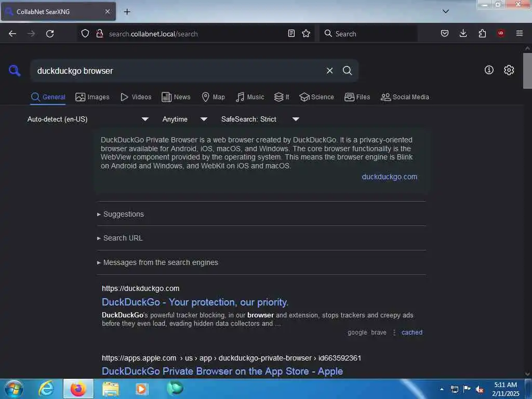
Task: Click the page vertical scrollbar thumb
Action: click(527, 71)
